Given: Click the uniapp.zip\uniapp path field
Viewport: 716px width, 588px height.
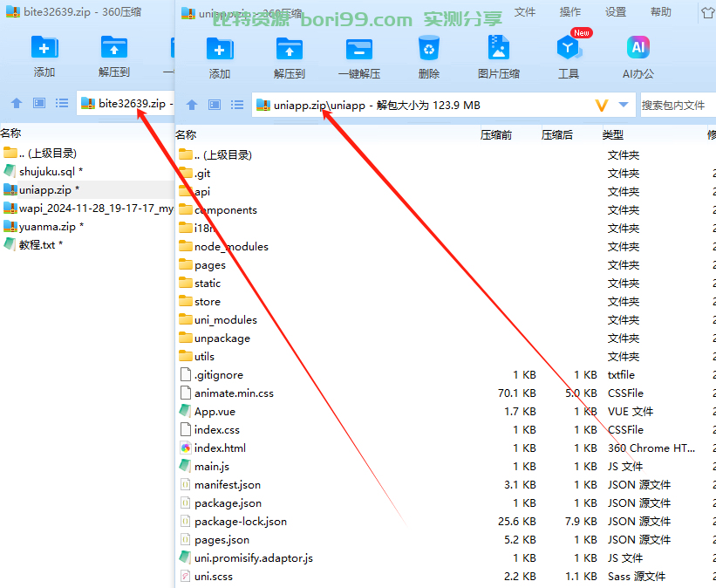Looking at the screenshot, I should (443, 105).
